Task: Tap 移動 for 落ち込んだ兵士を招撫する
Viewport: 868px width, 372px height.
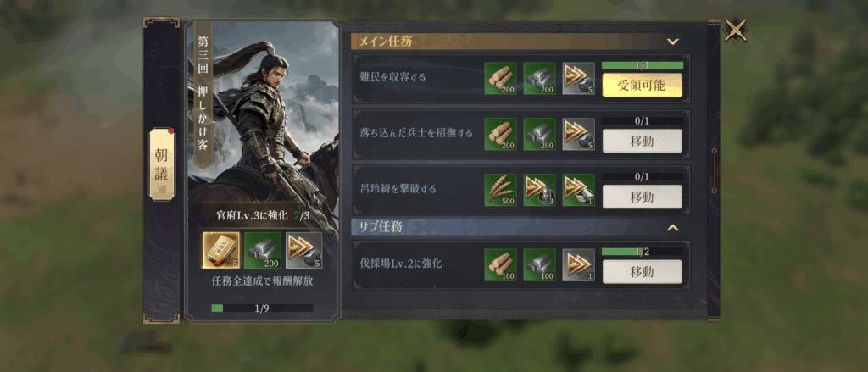Action: click(x=643, y=142)
